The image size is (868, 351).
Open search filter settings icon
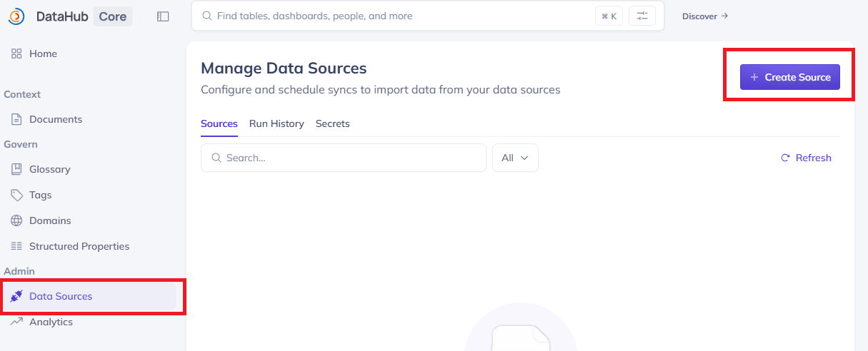(x=642, y=16)
